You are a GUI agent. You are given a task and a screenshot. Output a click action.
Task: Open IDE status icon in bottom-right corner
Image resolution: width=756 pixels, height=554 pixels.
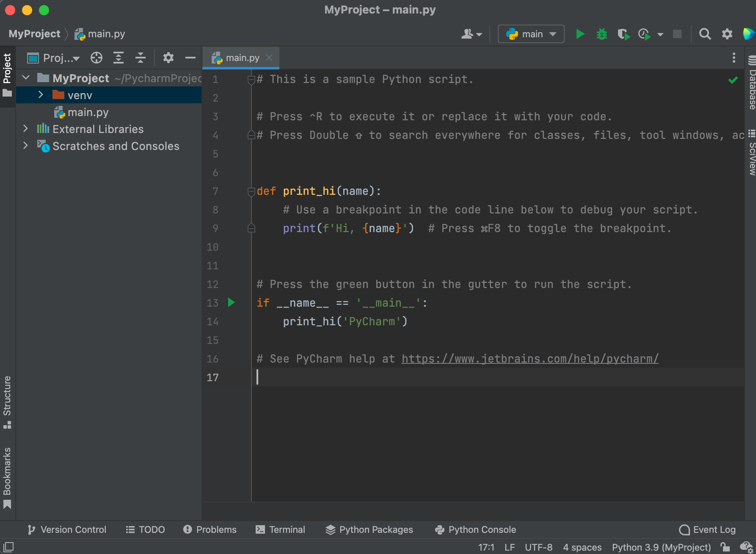746,547
